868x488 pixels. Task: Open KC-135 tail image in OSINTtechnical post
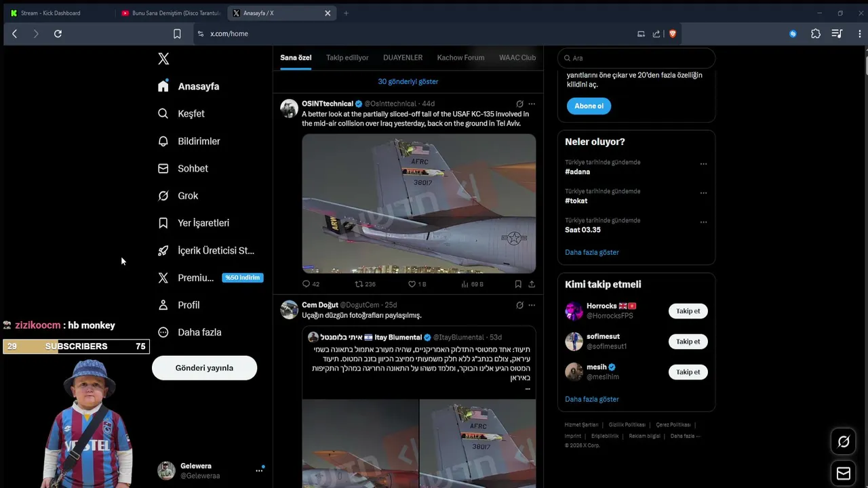coord(418,203)
